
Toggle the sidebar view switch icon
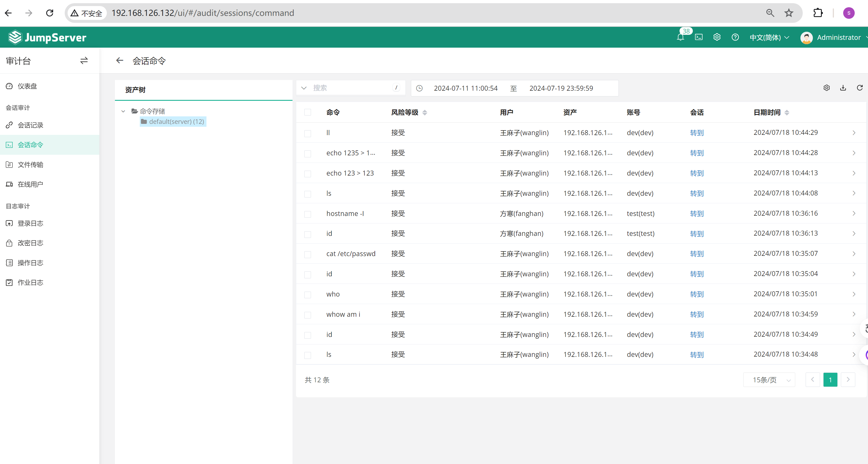point(84,61)
